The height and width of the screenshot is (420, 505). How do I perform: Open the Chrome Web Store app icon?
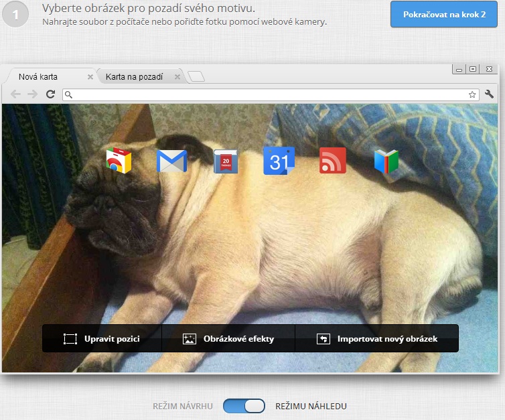[x=119, y=160]
